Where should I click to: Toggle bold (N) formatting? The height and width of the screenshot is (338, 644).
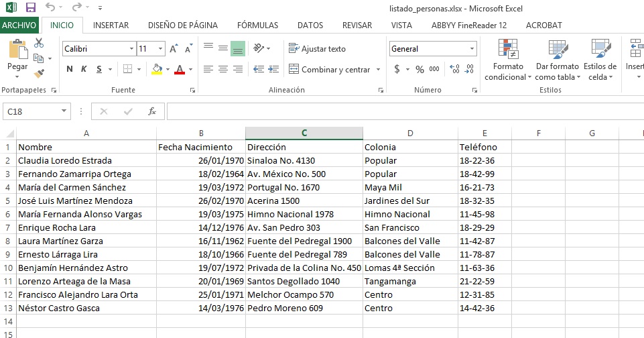click(70, 69)
